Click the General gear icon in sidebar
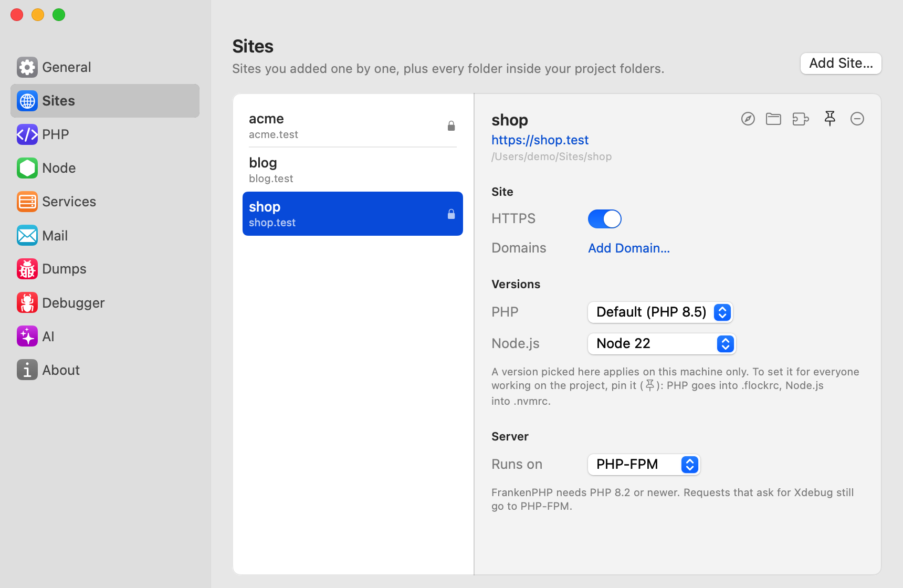 (27, 67)
